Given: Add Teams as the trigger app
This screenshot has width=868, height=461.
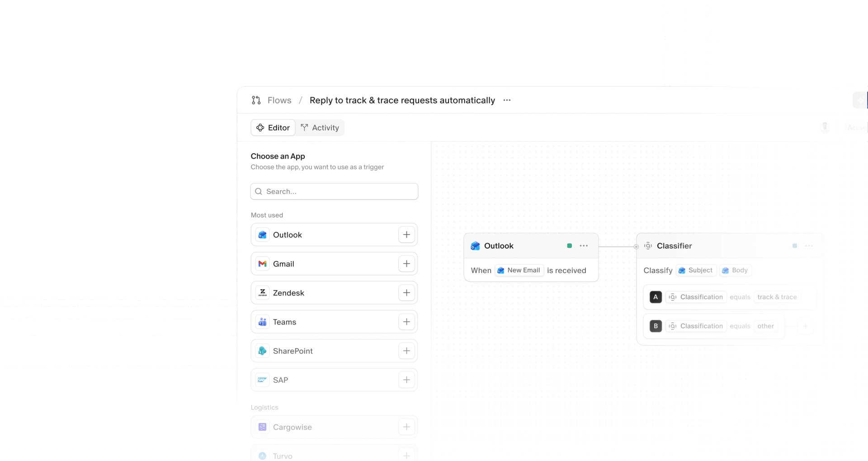Looking at the screenshot, I should 406,322.
